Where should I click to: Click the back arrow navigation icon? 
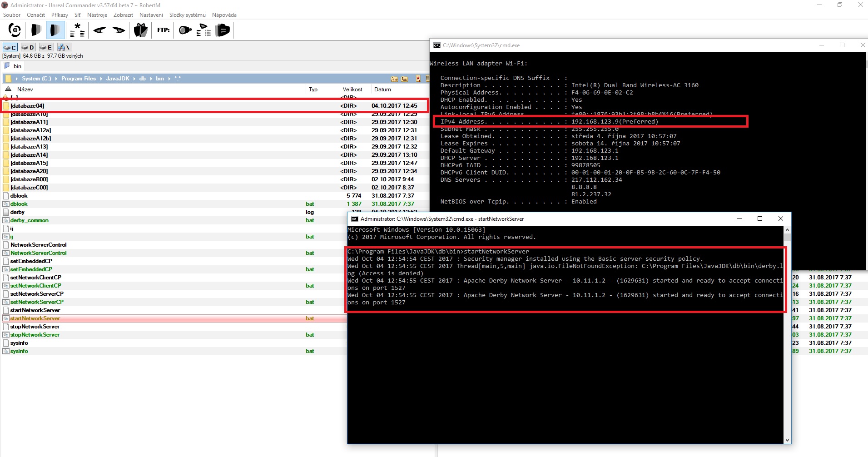point(99,30)
